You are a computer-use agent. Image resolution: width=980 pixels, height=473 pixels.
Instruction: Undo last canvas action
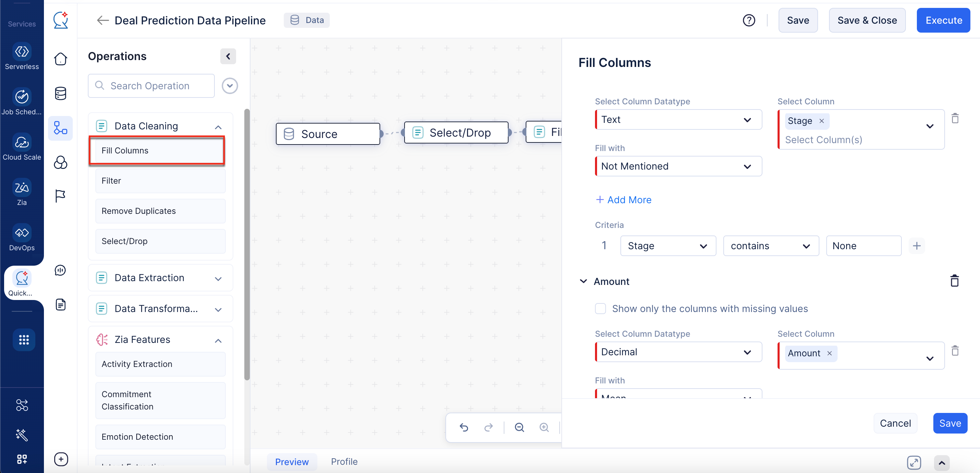coord(464,427)
